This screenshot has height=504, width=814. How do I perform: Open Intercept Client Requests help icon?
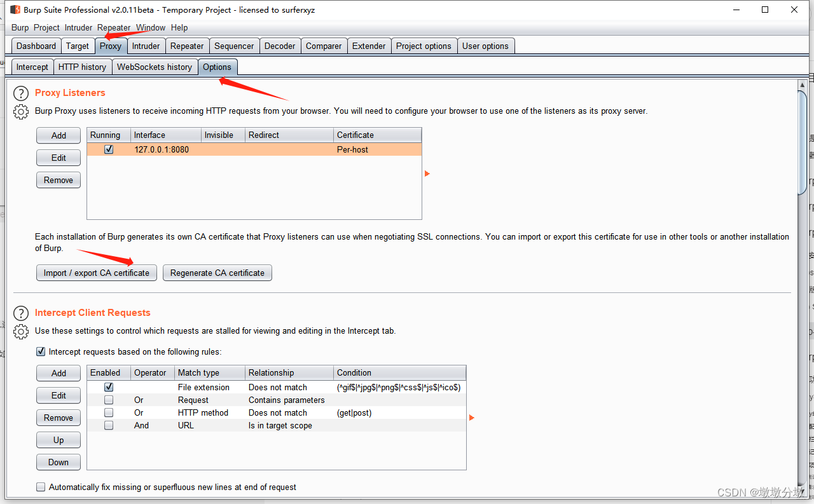point(21,313)
